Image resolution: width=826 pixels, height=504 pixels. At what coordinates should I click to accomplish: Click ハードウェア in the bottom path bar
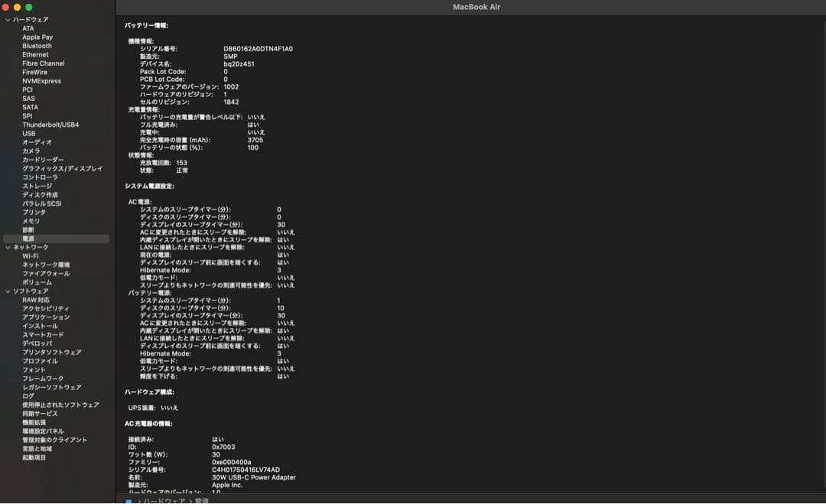pyautogui.click(x=164, y=501)
